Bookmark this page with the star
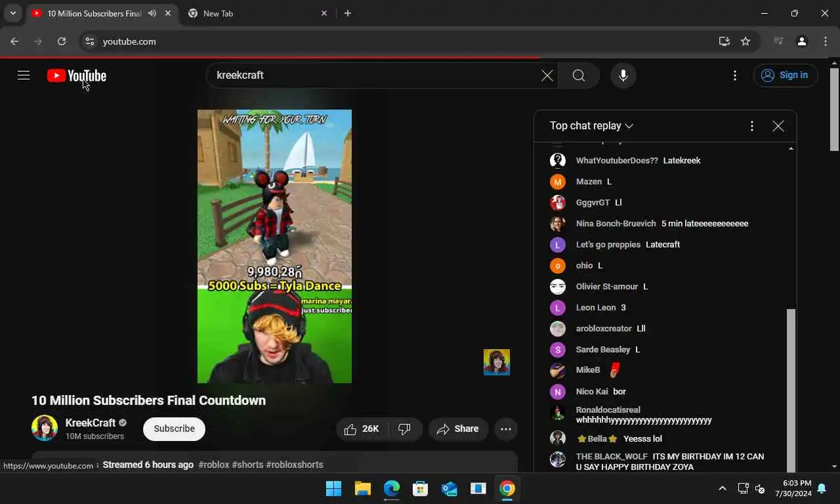 (x=745, y=41)
